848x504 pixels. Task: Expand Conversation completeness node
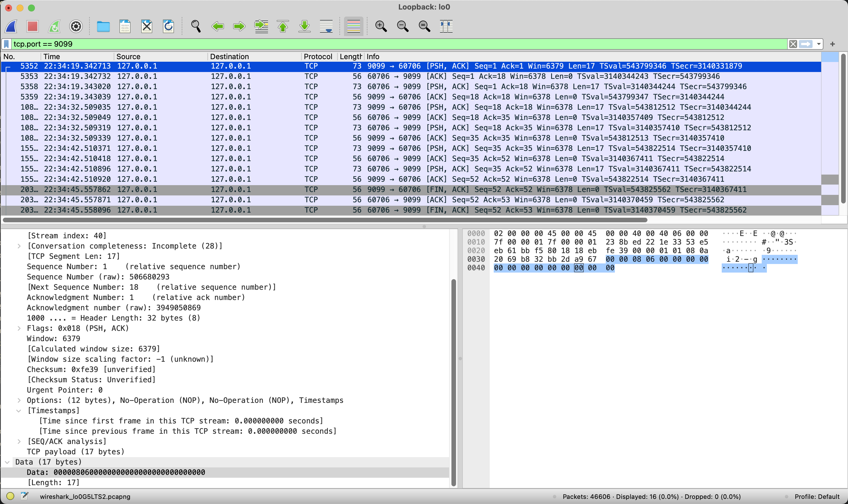pyautogui.click(x=19, y=246)
